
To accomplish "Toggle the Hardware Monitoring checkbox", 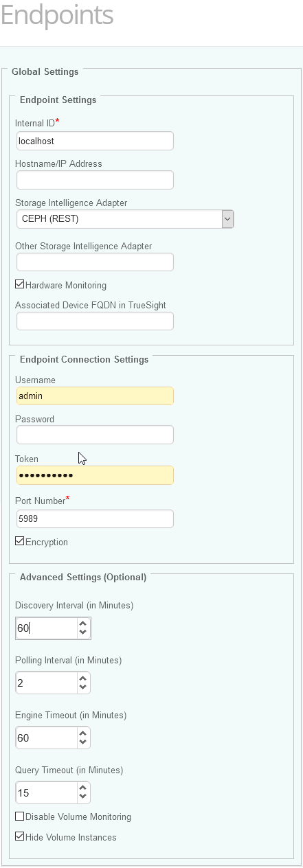I will pyautogui.click(x=20, y=284).
